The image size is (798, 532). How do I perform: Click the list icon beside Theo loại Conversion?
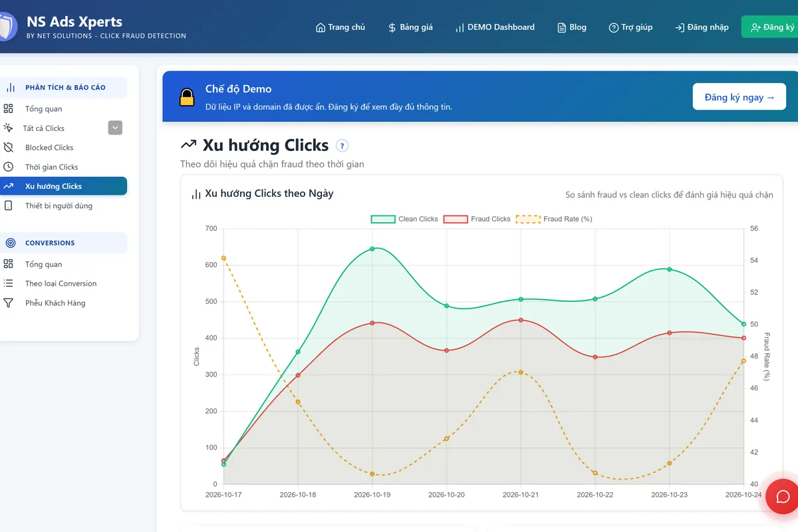(8, 283)
